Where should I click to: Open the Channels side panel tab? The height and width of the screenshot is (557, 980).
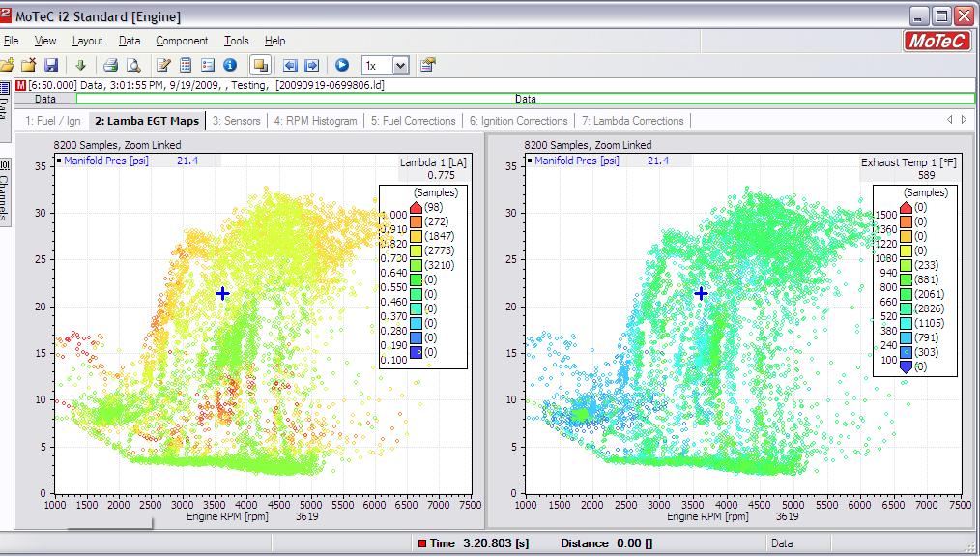pos(5,191)
